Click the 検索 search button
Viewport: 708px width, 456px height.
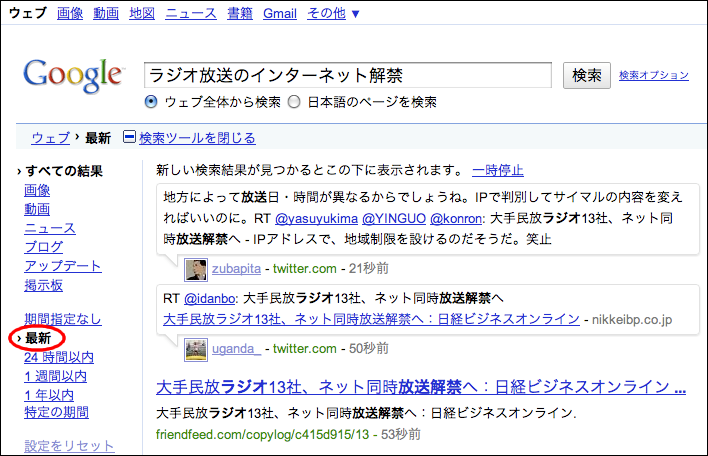587,75
